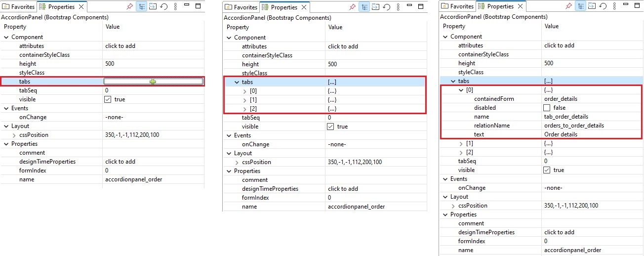644x256 pixels.
Task: Uncheck the visible checkbox in left panel
Action: pos(108,99)
